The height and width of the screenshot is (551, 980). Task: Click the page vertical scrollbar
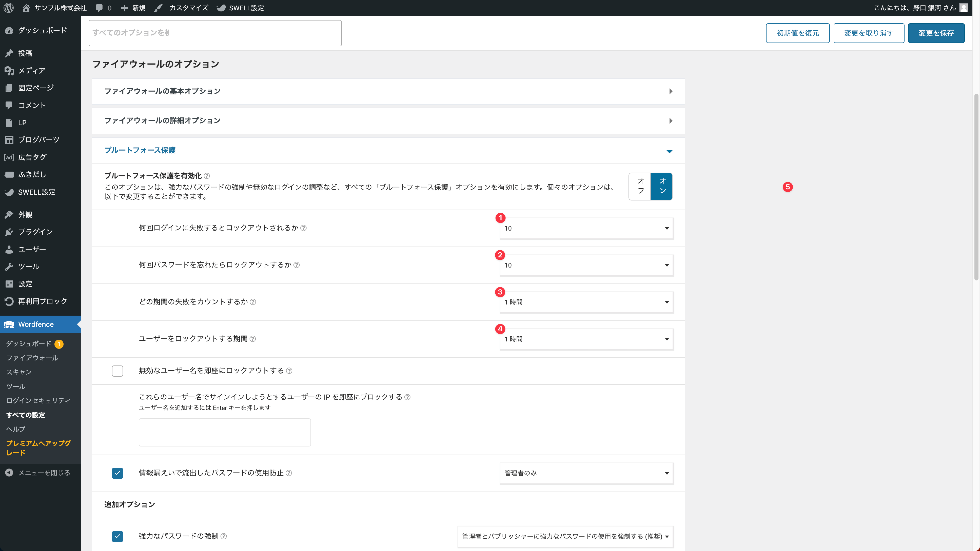pos(976,186)
